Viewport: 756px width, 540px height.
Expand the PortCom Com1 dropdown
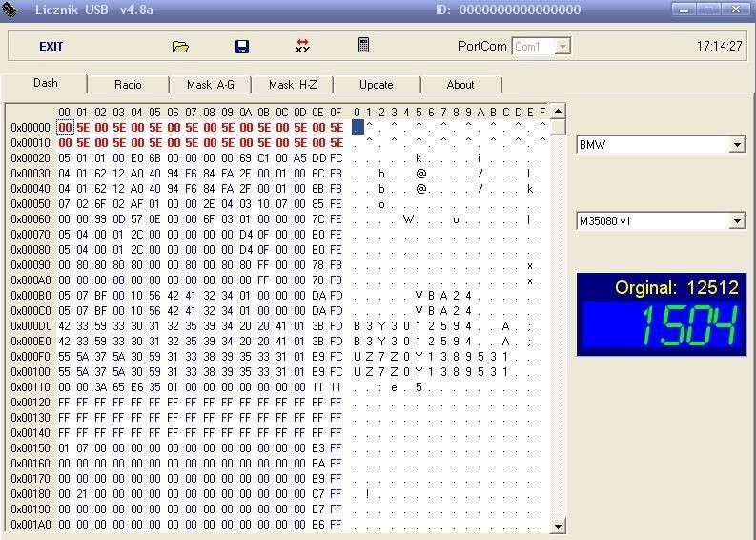click(x=562, y=46)
